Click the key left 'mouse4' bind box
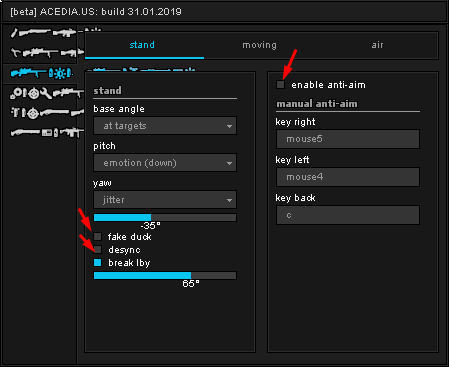Image resolution: width=449 pixels, height=367 pixels. click(x=348, y=177)
